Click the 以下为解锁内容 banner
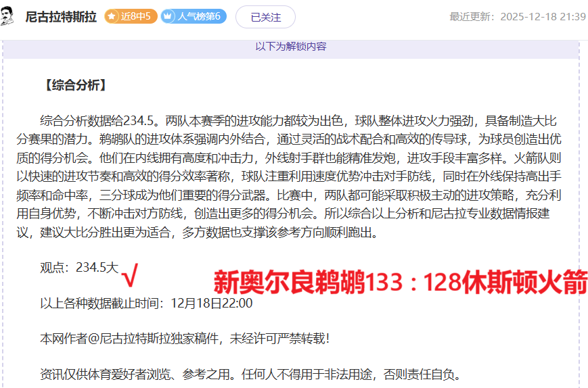588x388 pixels. click(x=291, y=47)
